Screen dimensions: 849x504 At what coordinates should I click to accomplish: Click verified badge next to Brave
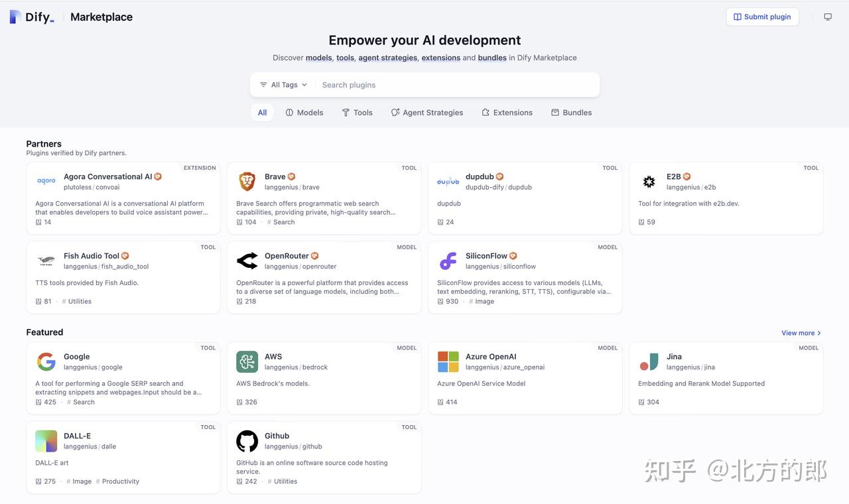pyautogui.click(x=291, y=176)
